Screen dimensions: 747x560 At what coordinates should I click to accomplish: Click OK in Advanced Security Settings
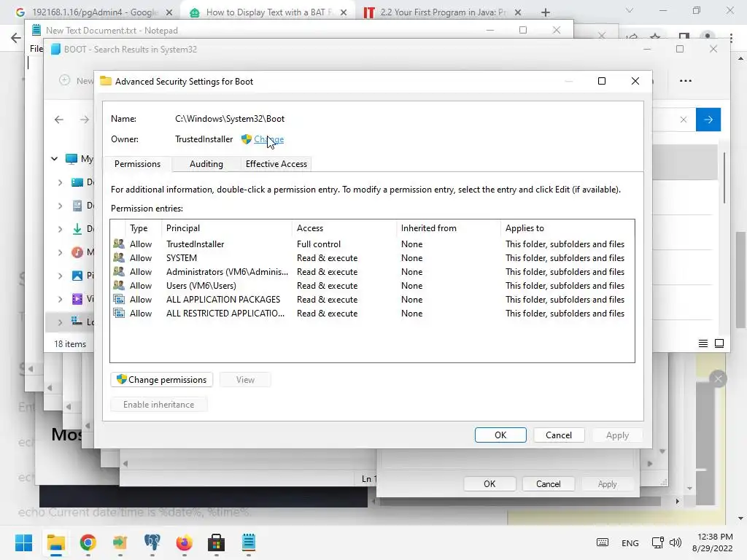pyautogui.click(x=500, y=435)
